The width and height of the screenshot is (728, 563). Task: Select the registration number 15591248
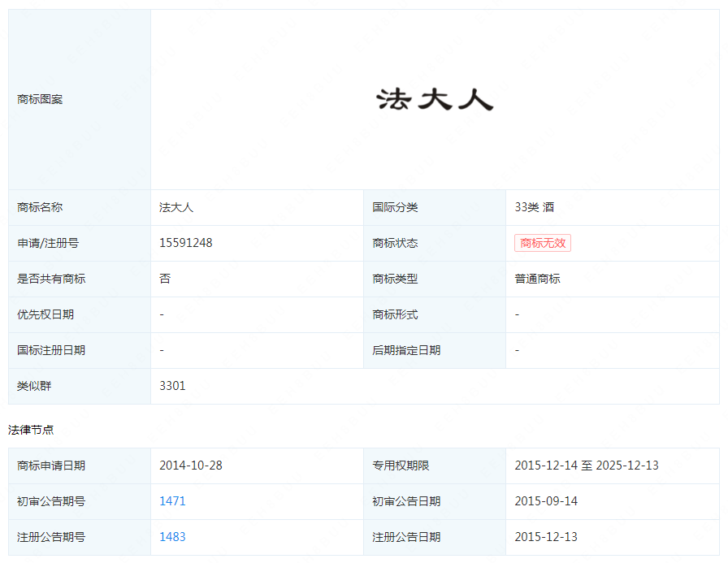(186, 243)
